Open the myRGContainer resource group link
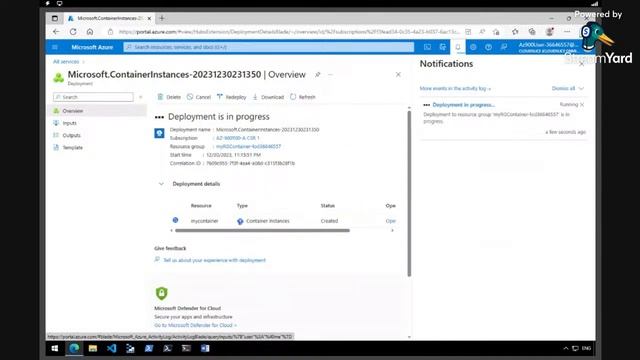Image resolution: width=640 pixels, height=360 pixels. pyautogui.click(x=249, y=147)
